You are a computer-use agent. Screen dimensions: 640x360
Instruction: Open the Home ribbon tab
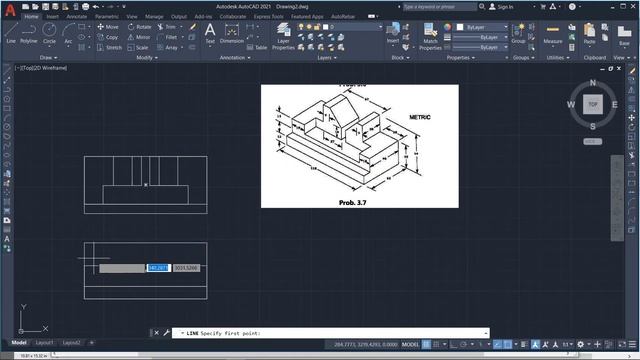[31, 17]
